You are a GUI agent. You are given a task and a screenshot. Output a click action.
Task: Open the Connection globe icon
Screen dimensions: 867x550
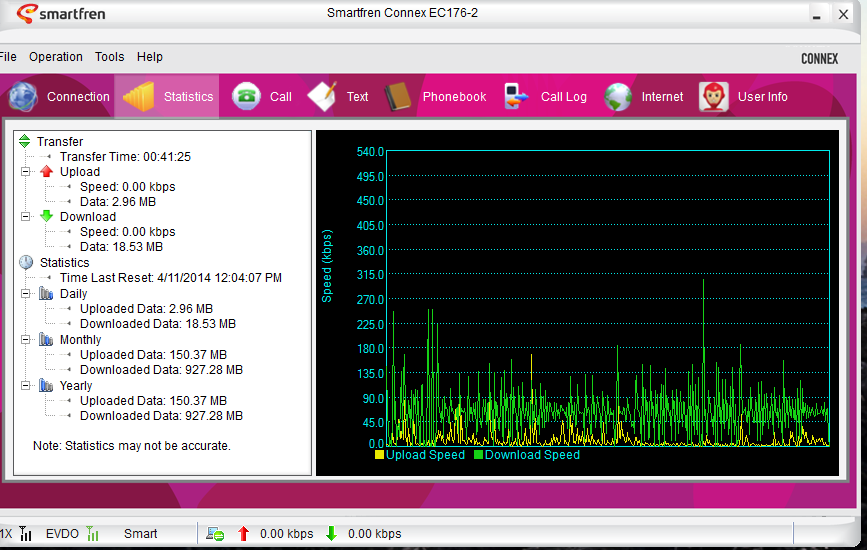(23, 97)
